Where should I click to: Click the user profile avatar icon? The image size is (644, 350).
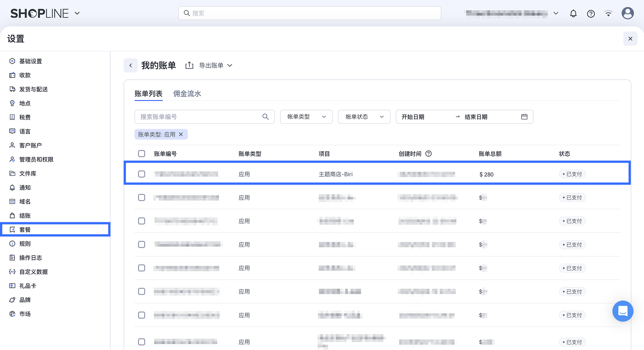click(627, 13)
